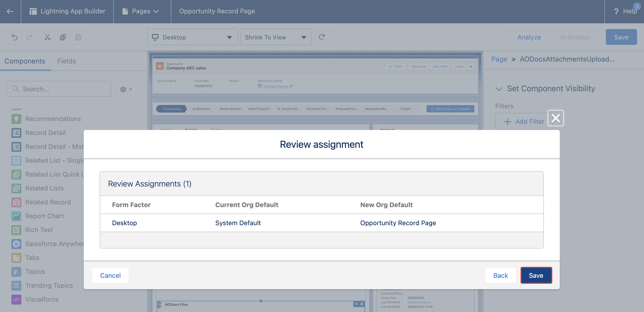Open the Help question mark icon
The image size is (644, 312).
point(616,11)
